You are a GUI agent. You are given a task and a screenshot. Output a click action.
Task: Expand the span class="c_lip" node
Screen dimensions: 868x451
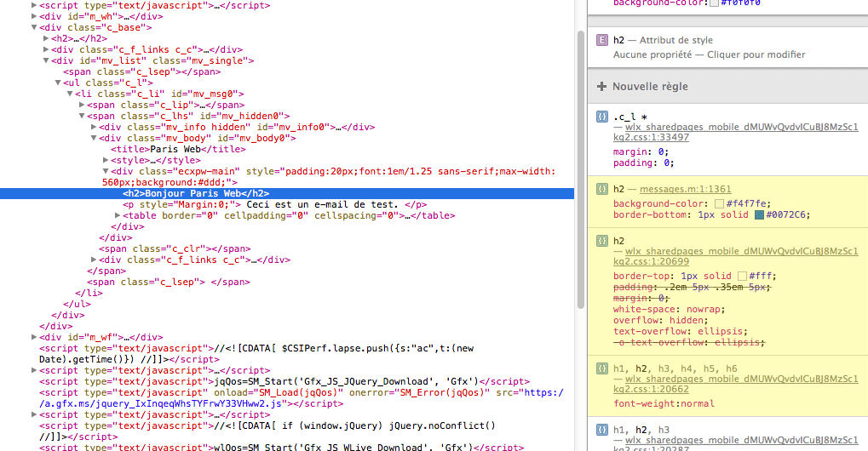(x=82, y=105)
